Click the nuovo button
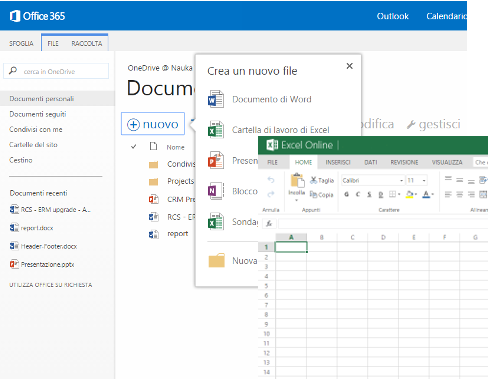The width and height of the screenshot is (488, 379). click(153, 124)
